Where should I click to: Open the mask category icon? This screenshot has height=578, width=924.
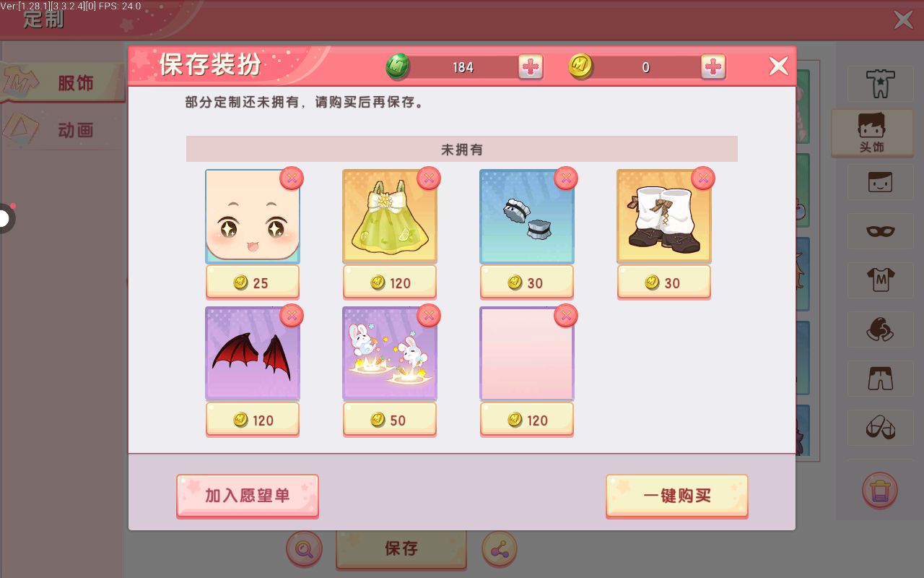pos(880,231)
